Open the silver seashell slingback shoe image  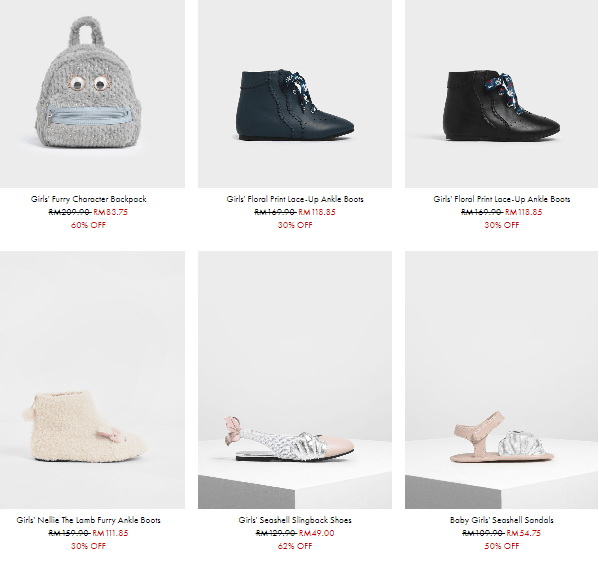coord(295,380)
